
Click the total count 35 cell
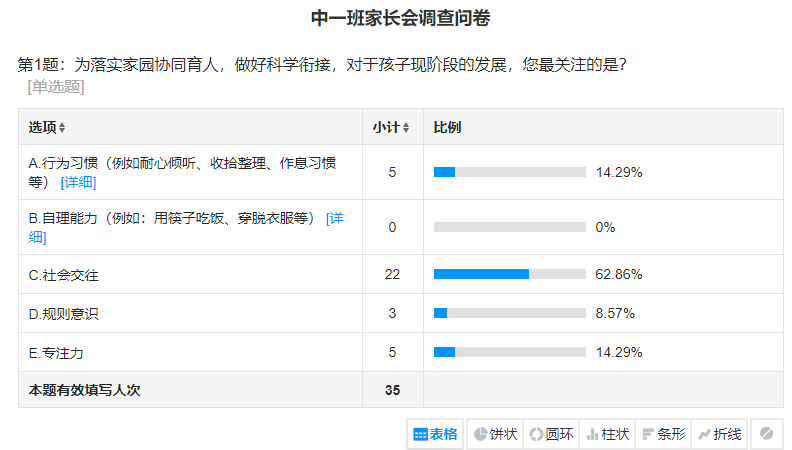(x=392, y=390)
